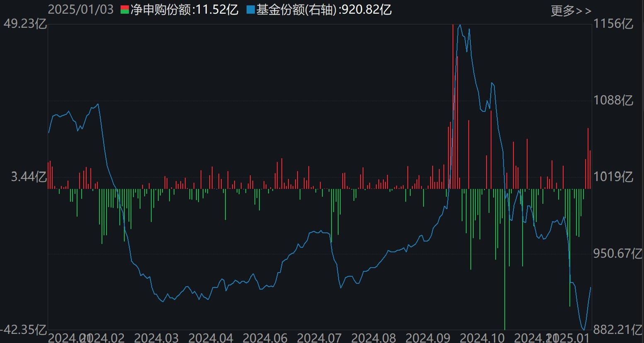Click the 1156亿 right axis label

pos(613,24)
